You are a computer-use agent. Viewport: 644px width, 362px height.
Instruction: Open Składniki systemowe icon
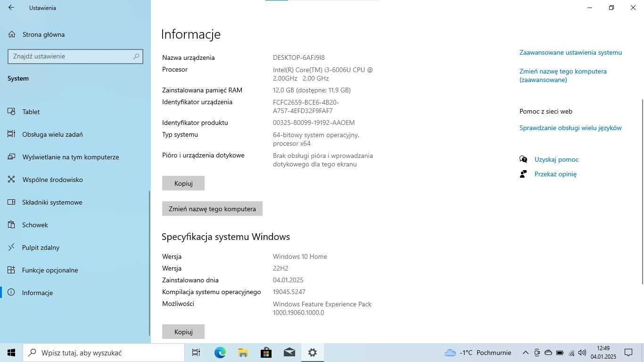tap(12, 202)
